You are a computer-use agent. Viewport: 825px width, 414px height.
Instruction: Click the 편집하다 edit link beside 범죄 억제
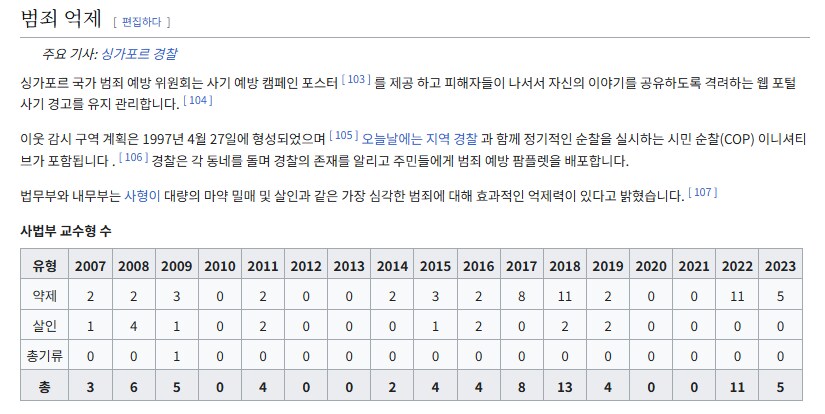click(142, 22)
